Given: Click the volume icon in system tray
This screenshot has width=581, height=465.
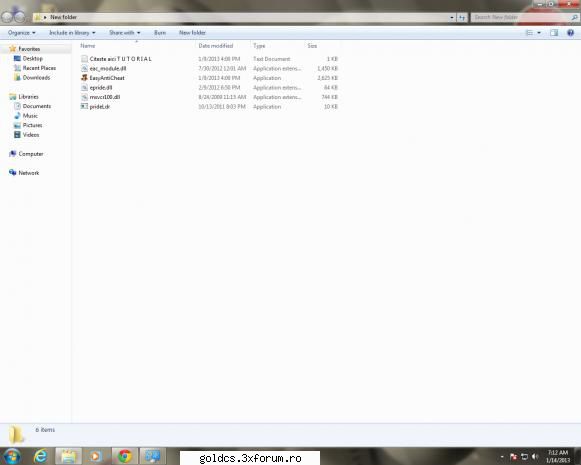Looking at the screenshot, I should [535, 456].
